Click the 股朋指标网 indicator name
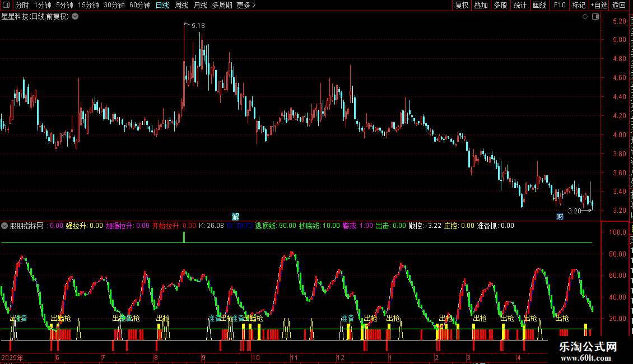The width and height of the screenshot is (633, 364). coord(27,226)
